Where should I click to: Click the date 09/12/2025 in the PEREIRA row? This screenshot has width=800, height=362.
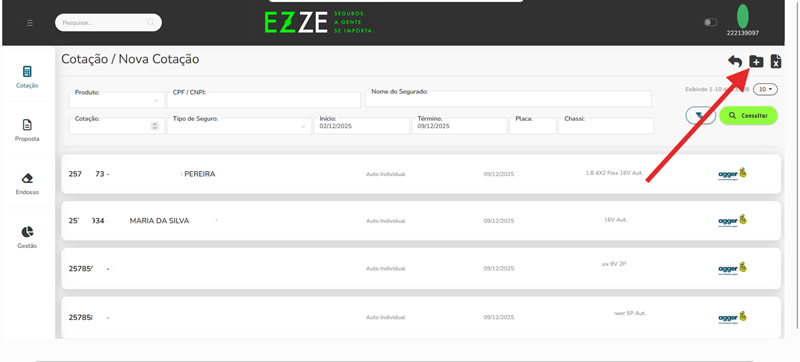499,174
